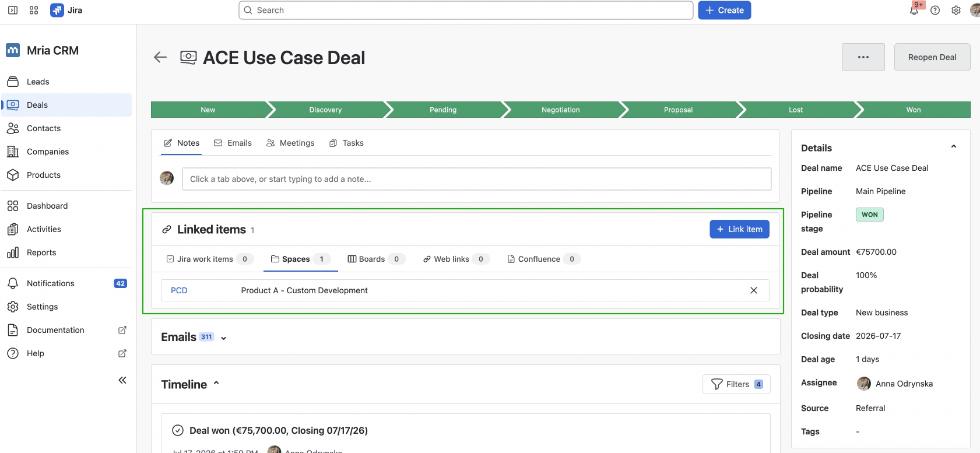
Task: Click the Jira logo icon
Action: pyautogui.click(x=57, y=10)
